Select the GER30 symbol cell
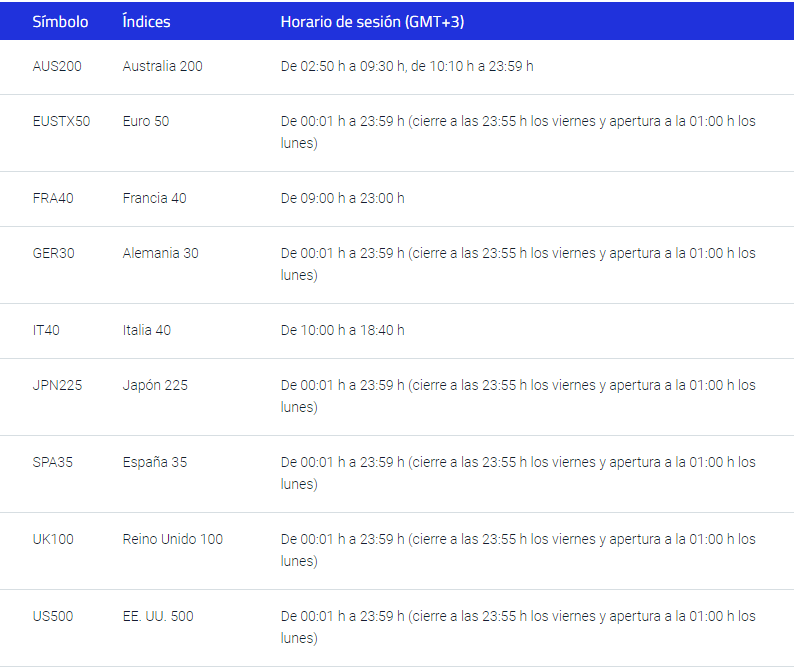 [54, 254]
